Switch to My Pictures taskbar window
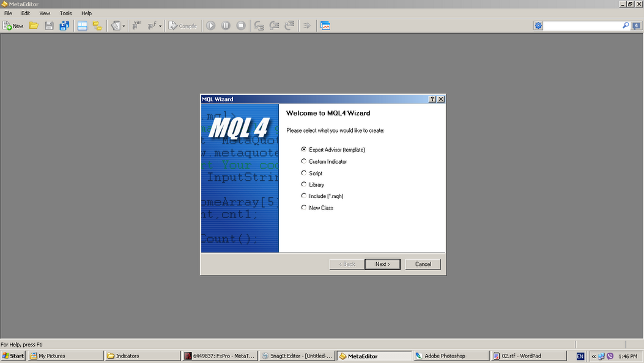This screenshot has height=363, width=644. coord(65,356)
